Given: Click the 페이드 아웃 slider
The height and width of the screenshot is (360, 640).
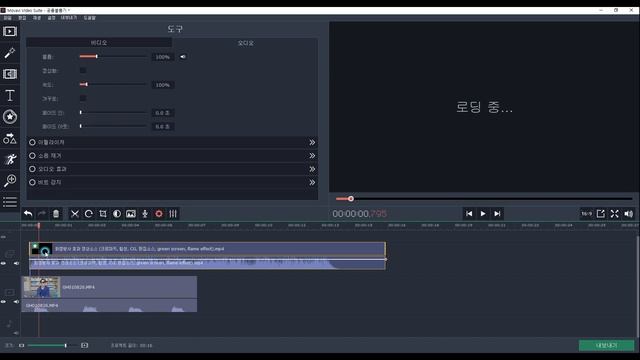Looking at the screenshot, I should (x=113, y=126).
